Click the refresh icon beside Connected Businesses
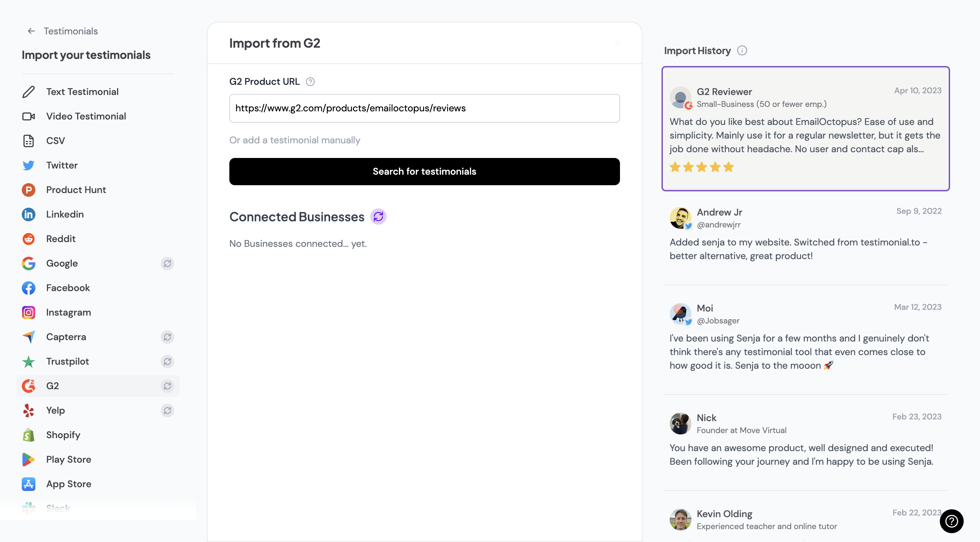980x542 pixels. point(378,217)
